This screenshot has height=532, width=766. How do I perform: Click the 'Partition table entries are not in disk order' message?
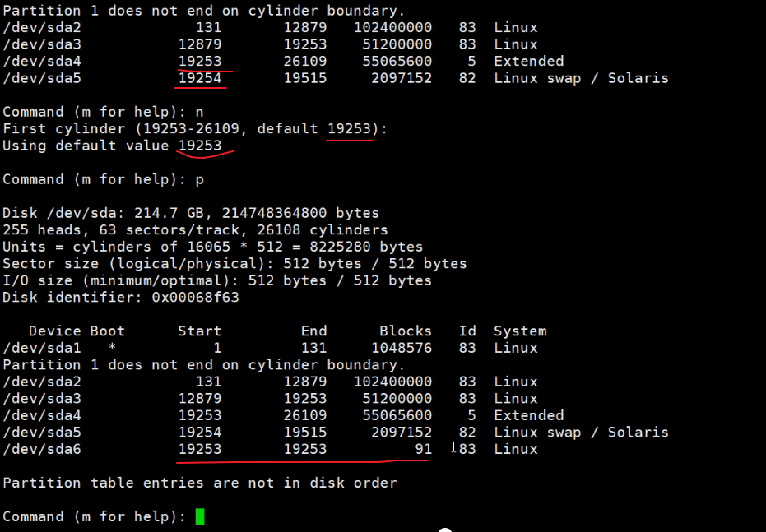click(200, 483)
